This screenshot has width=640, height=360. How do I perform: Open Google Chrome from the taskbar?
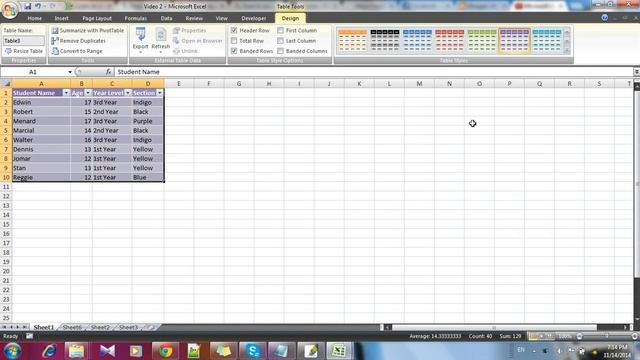[165, 351]
